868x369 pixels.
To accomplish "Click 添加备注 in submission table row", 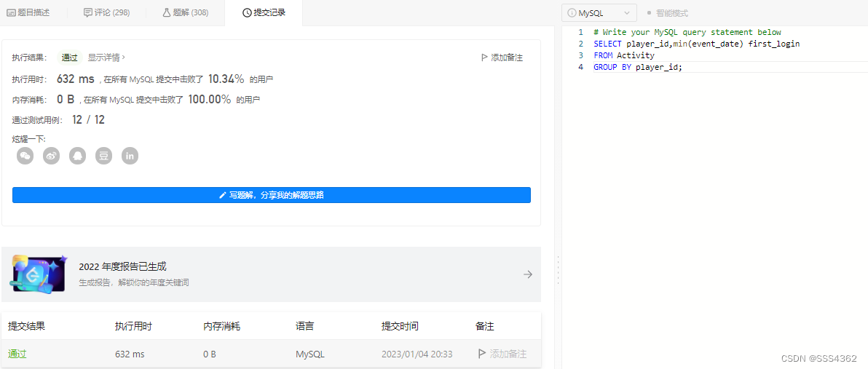I will (x=502, y=354).
